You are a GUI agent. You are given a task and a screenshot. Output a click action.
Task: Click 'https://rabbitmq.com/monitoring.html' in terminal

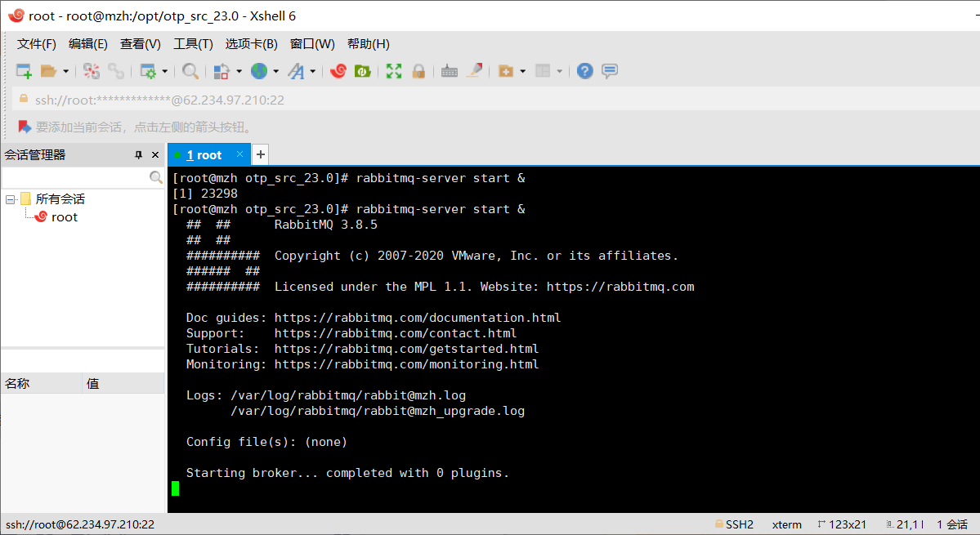406,364
